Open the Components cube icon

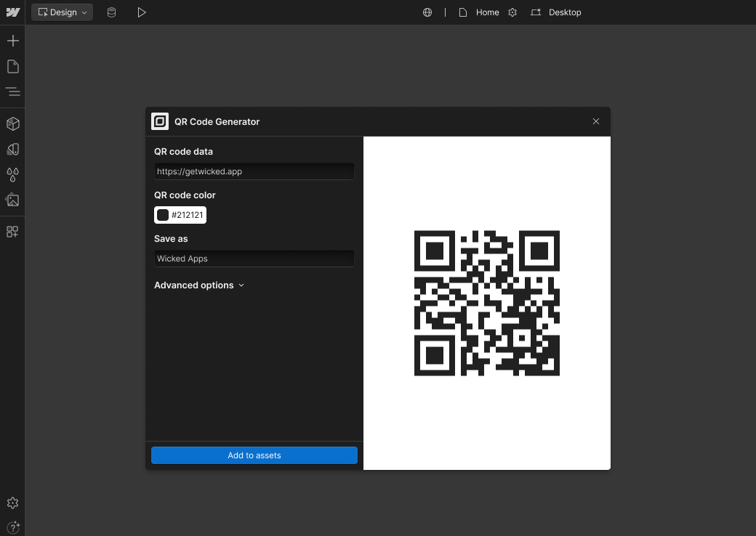tap(13, 123)
